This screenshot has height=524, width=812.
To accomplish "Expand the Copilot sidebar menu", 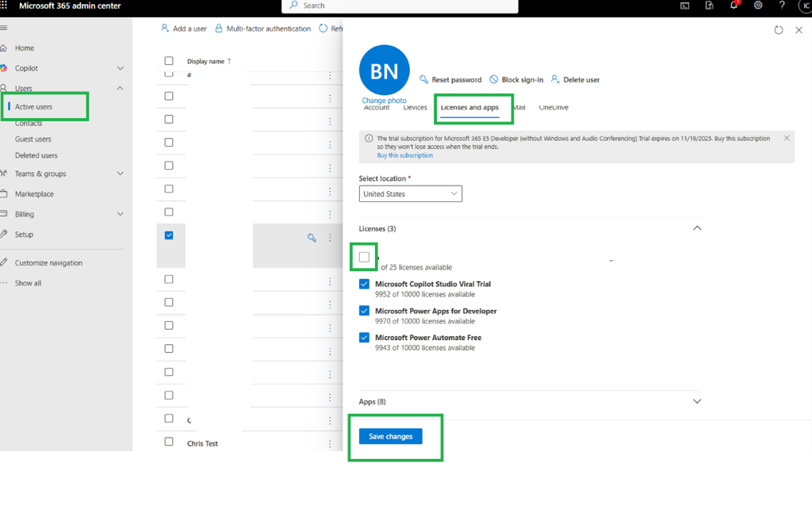I will (x=121, y=68).
